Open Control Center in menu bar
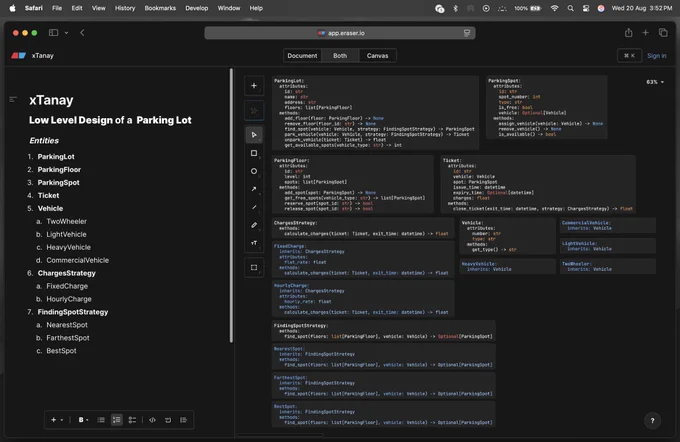This screenshot has width=680, height=442. (586, 8)
